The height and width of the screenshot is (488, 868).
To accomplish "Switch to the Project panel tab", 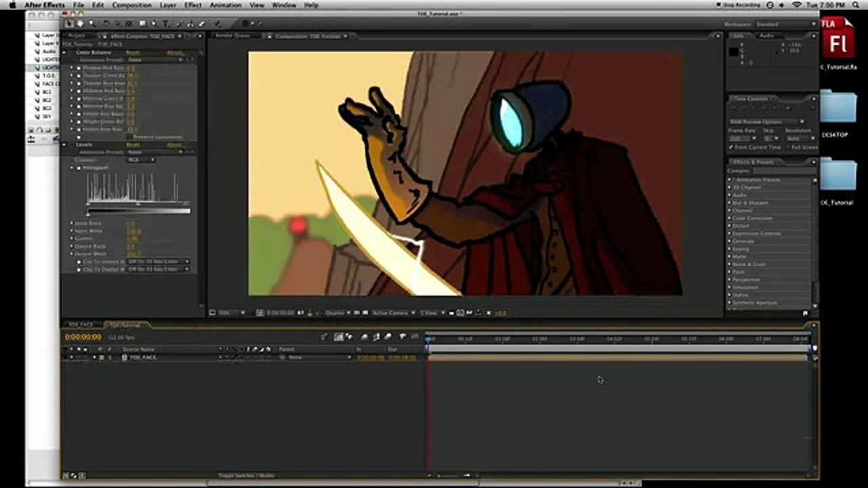I will tap(77, 35).
